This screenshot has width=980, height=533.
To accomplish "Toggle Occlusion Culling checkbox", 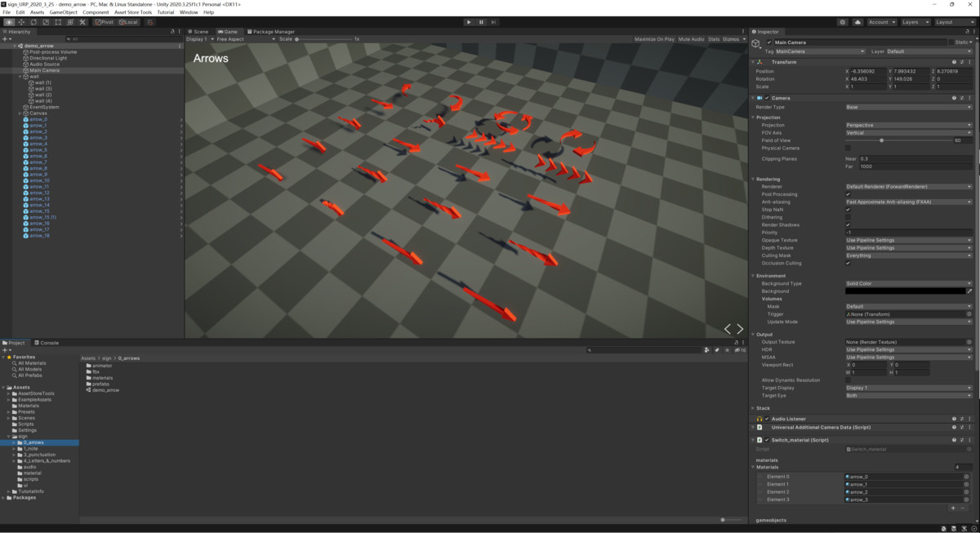I will point(848,263).
